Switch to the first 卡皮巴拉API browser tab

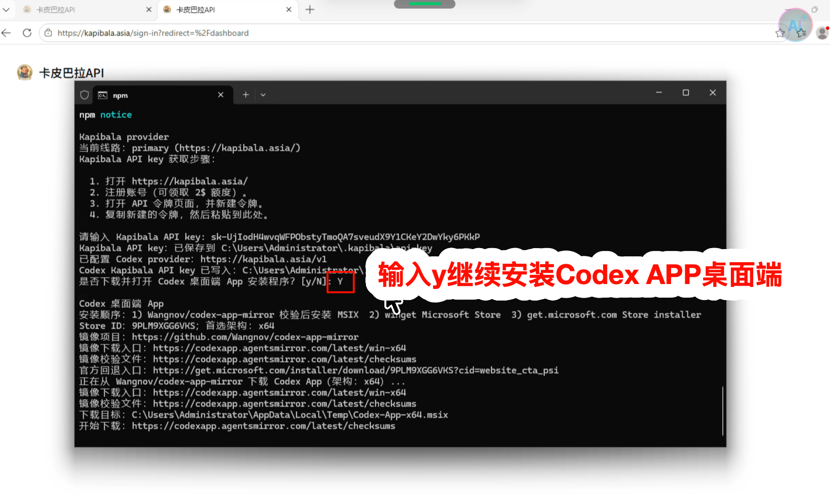coord(87,10)
